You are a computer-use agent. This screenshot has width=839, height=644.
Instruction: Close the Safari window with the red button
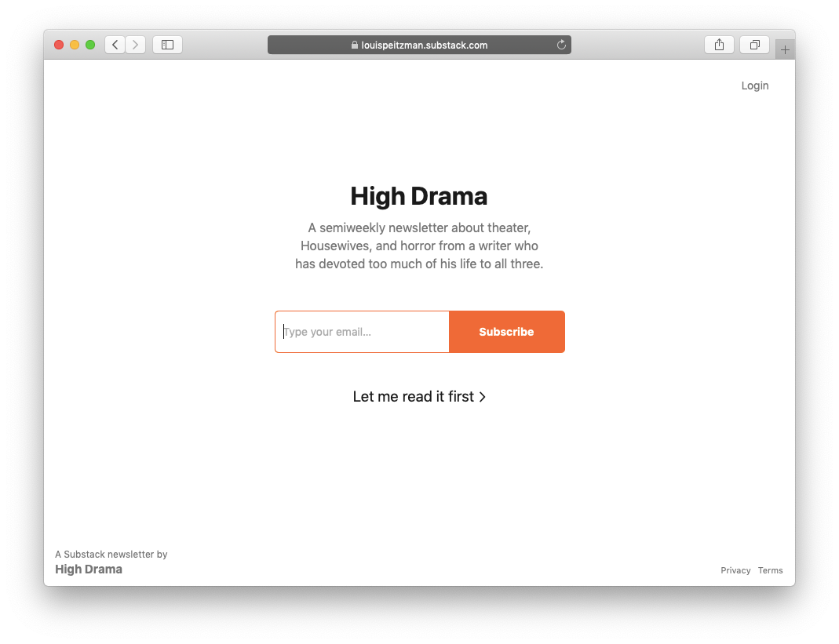click(x=59, y=45)
